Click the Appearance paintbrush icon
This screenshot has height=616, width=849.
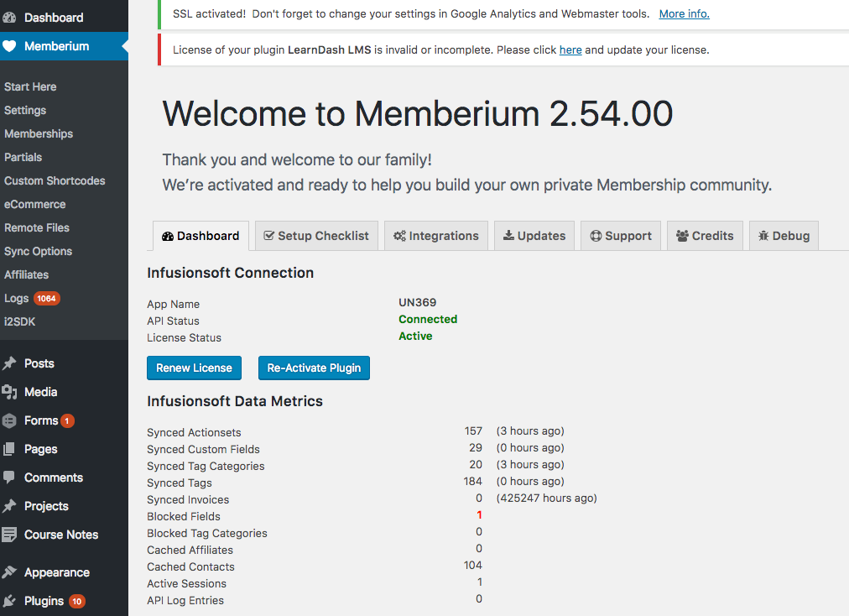point(9,572)
